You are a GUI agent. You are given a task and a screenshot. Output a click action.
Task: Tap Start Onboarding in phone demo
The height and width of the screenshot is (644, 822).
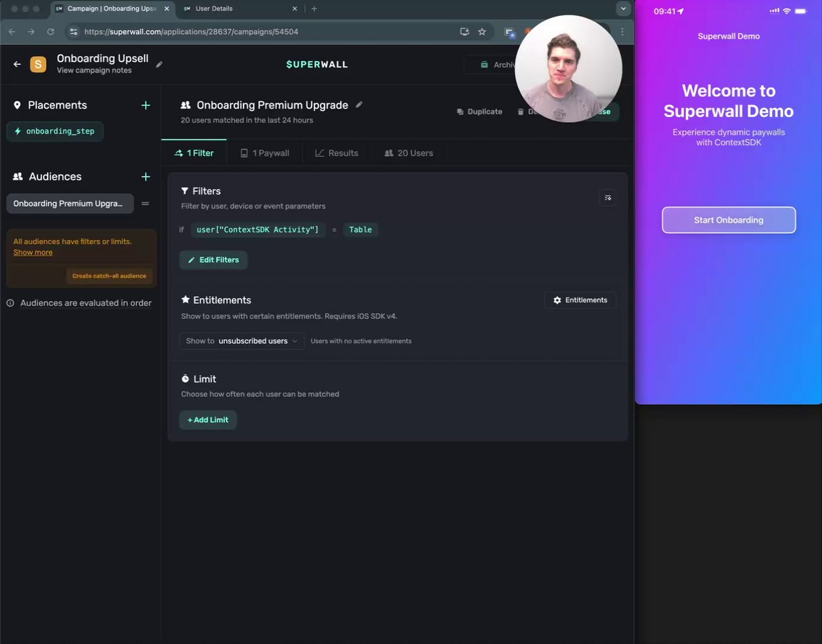[x=729, y=220]
